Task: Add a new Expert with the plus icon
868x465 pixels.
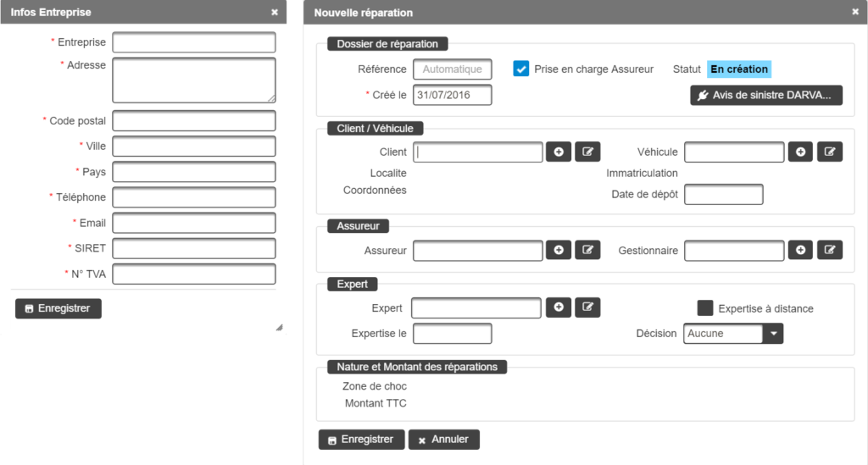Action: point(559,307)
